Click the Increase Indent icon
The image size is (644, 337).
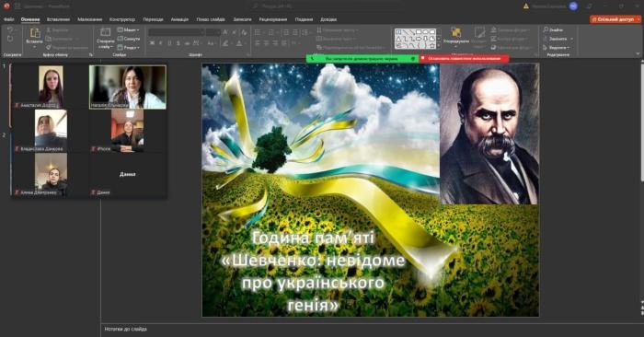click(x=295, y=32)
